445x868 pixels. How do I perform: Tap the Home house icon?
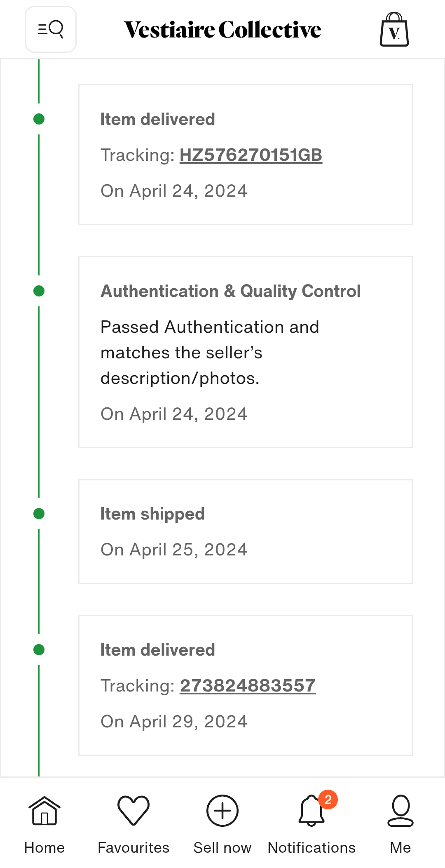click(x=44, y=811)
